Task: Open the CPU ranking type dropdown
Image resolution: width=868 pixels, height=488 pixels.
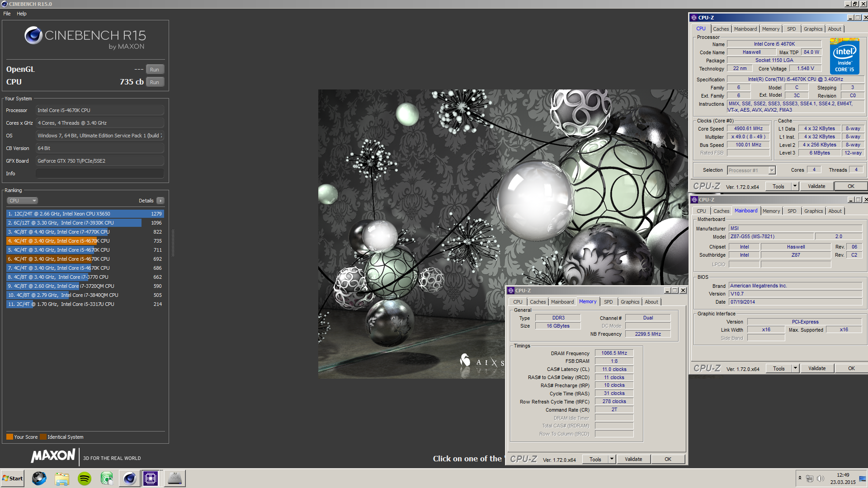Action: click(x=22, y=201)
